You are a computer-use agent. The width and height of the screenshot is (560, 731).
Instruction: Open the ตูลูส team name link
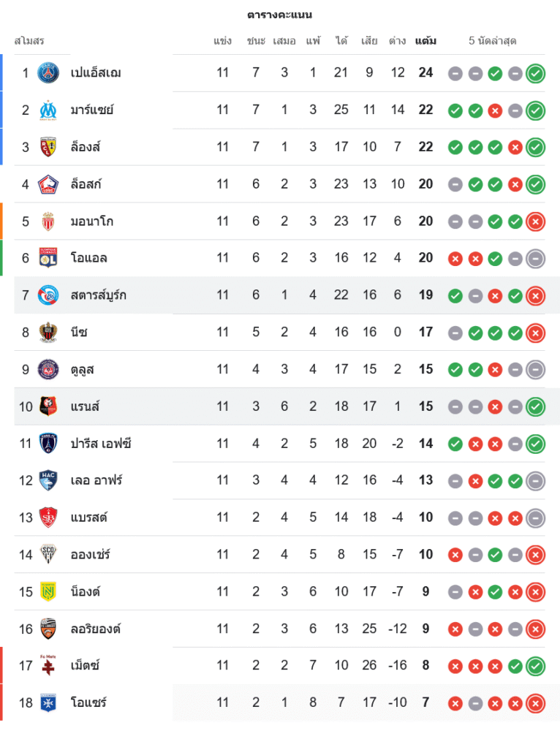click(x=83, y=369)
